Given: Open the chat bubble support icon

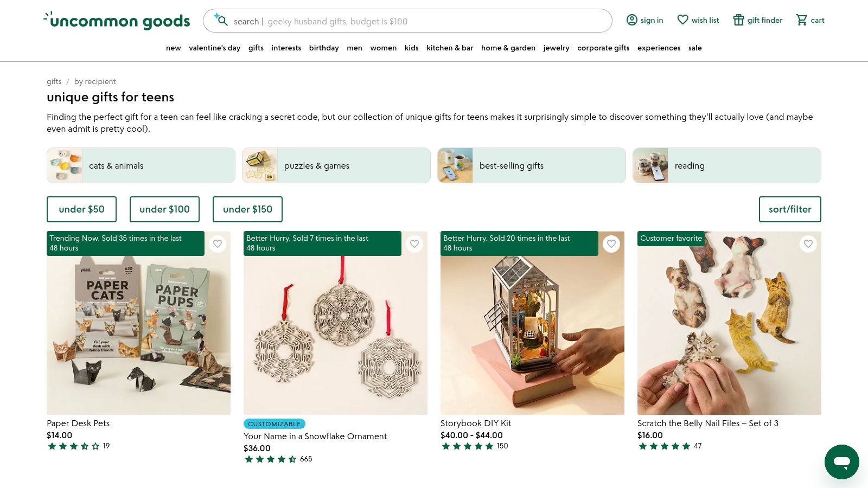Looking at the screenshot, I should tap(841, 462).
